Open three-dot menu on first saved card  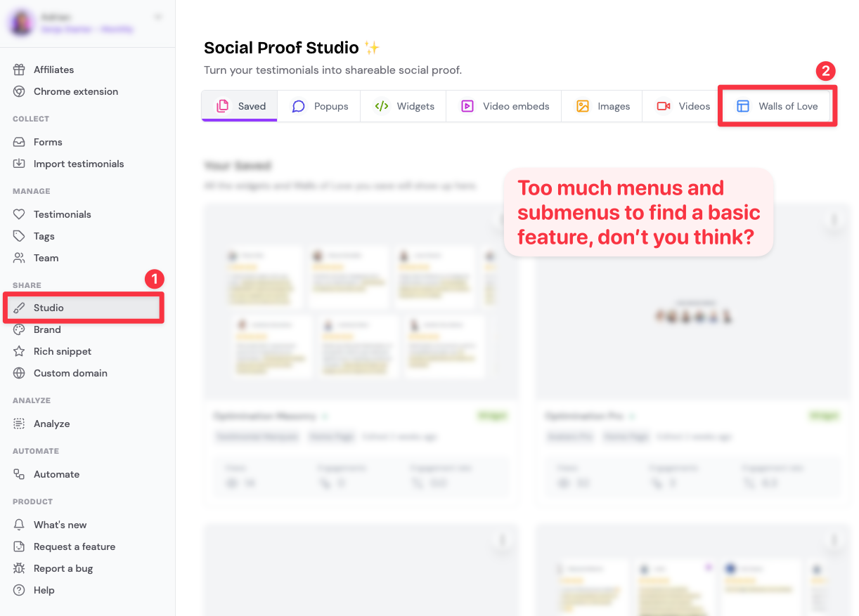pos(502,220)
